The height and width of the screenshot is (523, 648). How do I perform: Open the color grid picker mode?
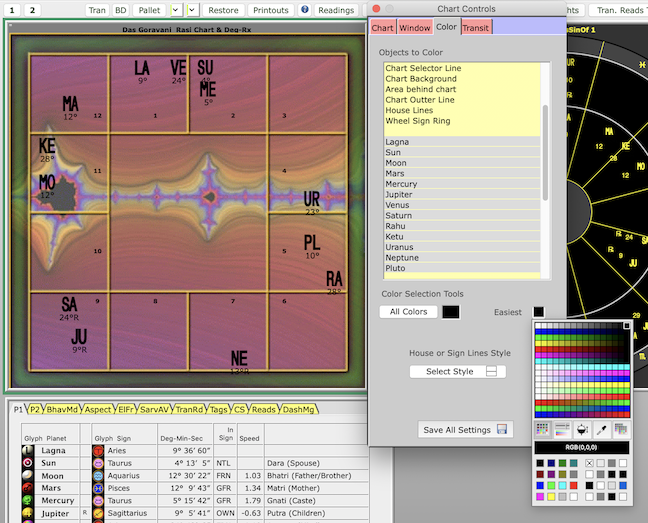543,428
